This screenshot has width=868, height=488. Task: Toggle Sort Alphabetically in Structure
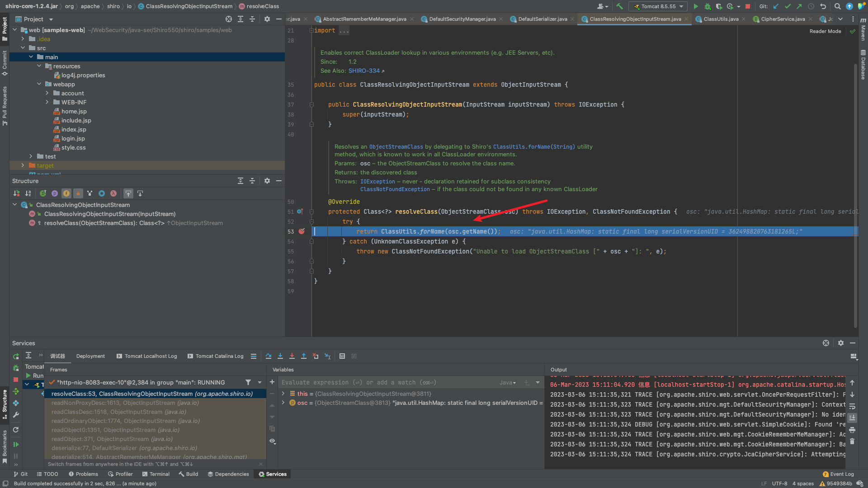tap(28, 193)
